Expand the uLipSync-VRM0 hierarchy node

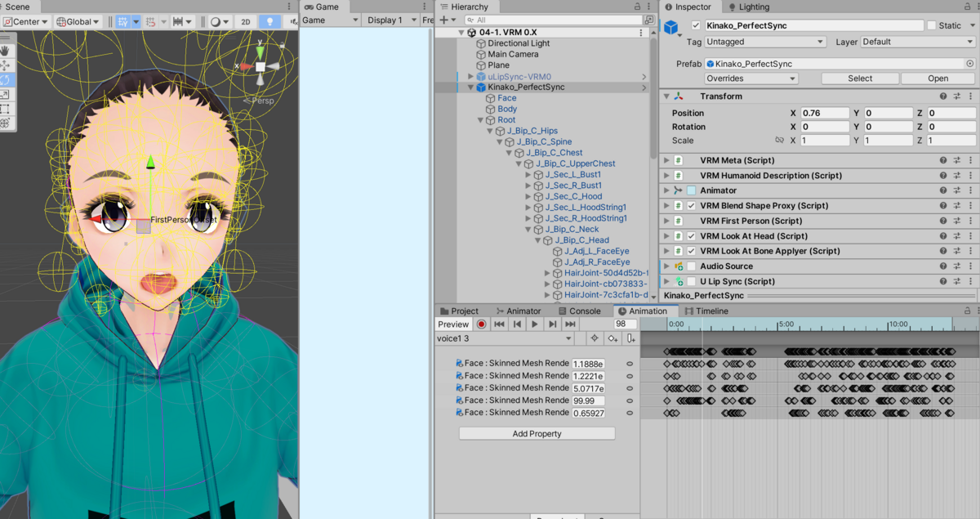coord(471,76)
